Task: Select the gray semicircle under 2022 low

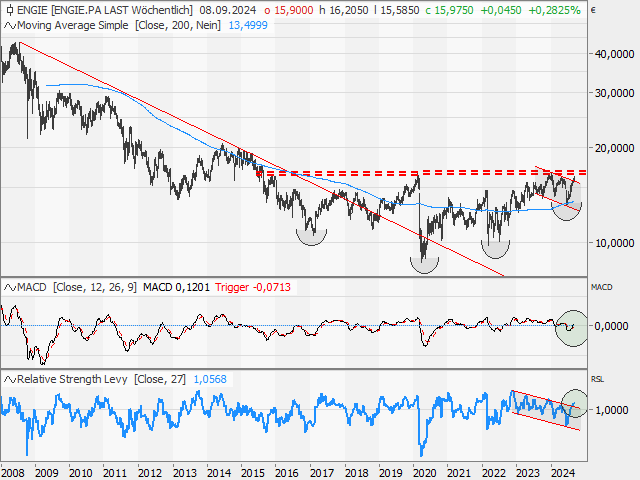Action: point(496,249)
